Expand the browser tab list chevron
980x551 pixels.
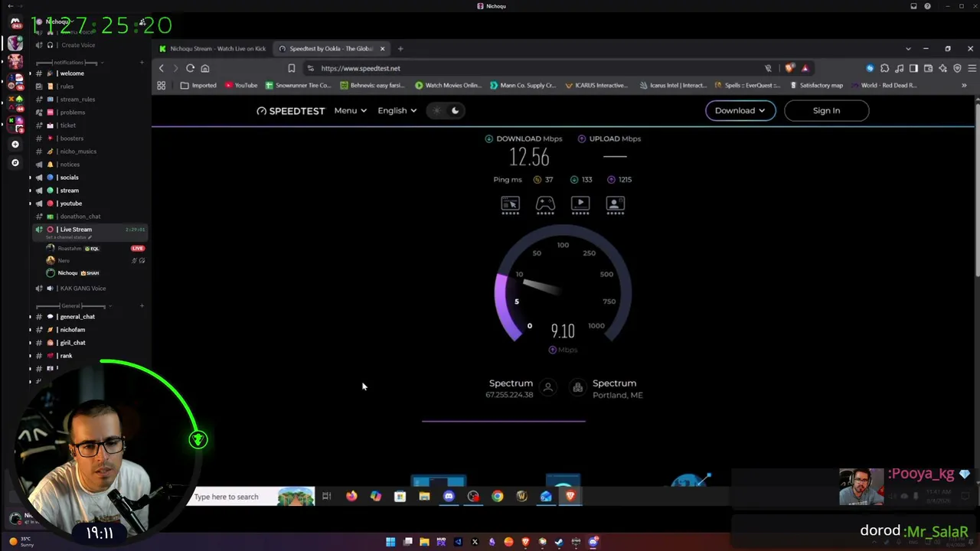coord(908,49)
